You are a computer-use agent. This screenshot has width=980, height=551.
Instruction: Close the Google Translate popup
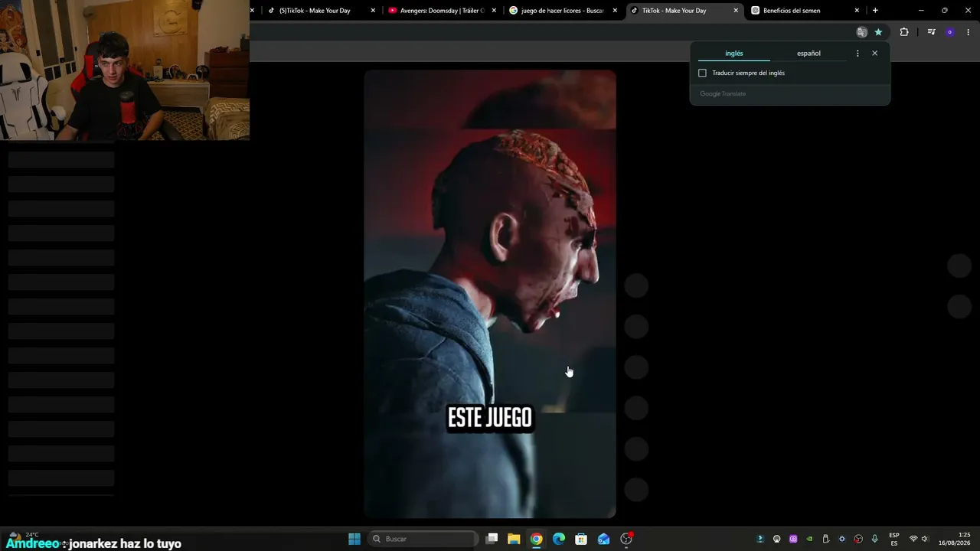875,54
